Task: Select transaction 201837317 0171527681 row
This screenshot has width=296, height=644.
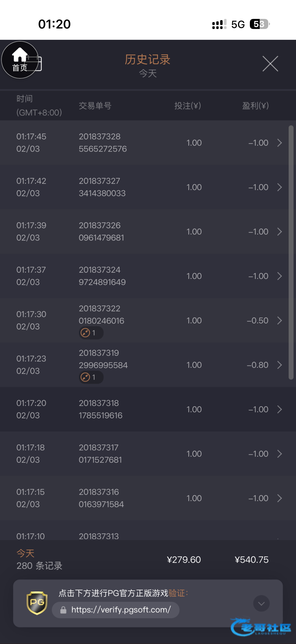Action: 100,453
